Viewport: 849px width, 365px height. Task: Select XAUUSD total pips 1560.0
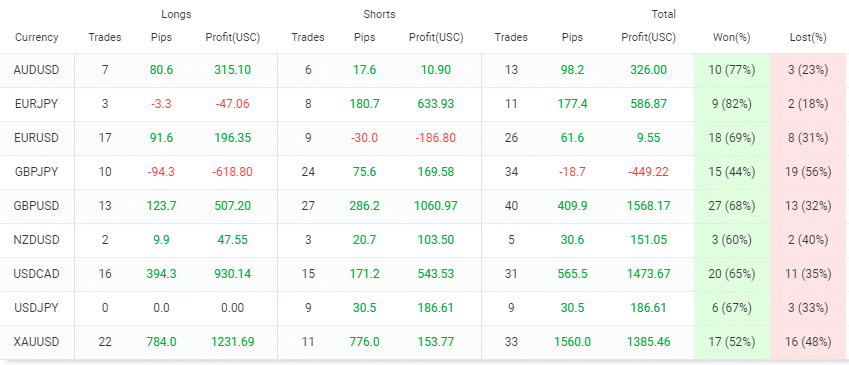(572, 342)
